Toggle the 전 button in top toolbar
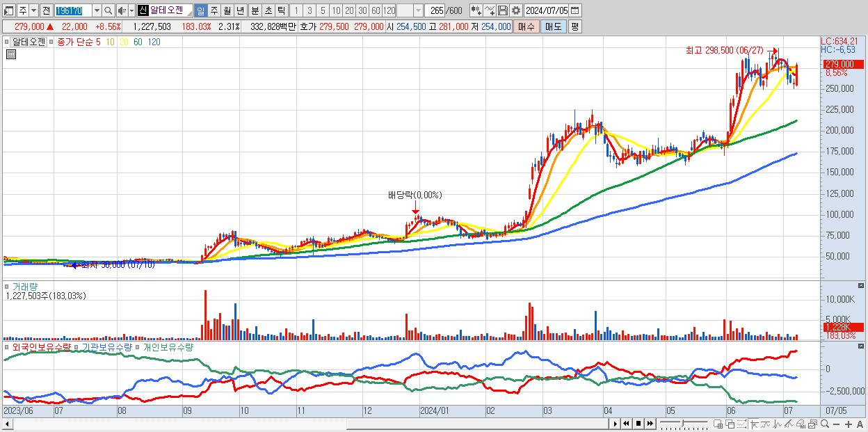 click(x=46, y=10)
